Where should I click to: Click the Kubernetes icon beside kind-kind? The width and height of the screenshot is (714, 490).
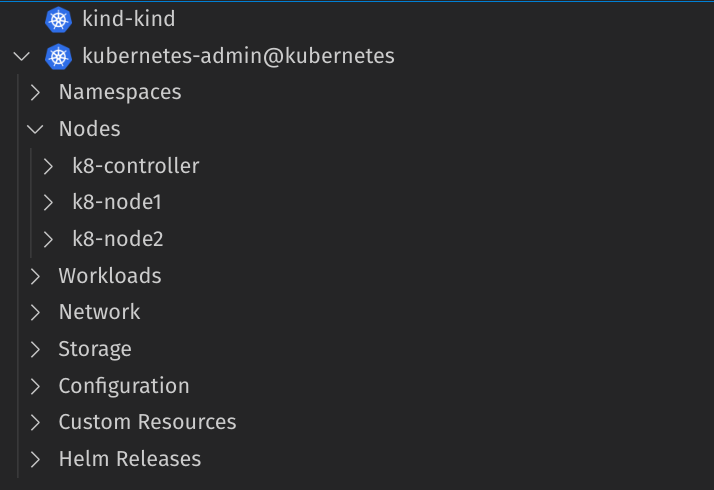(x=59, y=19)
